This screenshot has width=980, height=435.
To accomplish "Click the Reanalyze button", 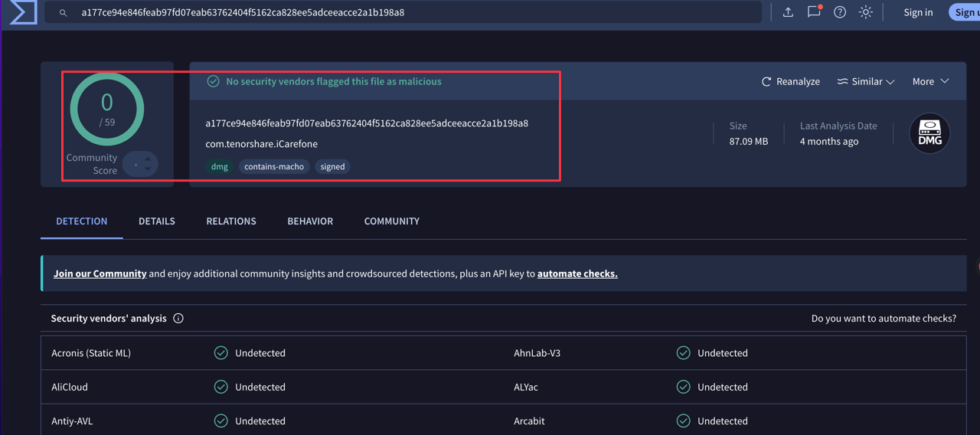I will click(791, 81).
